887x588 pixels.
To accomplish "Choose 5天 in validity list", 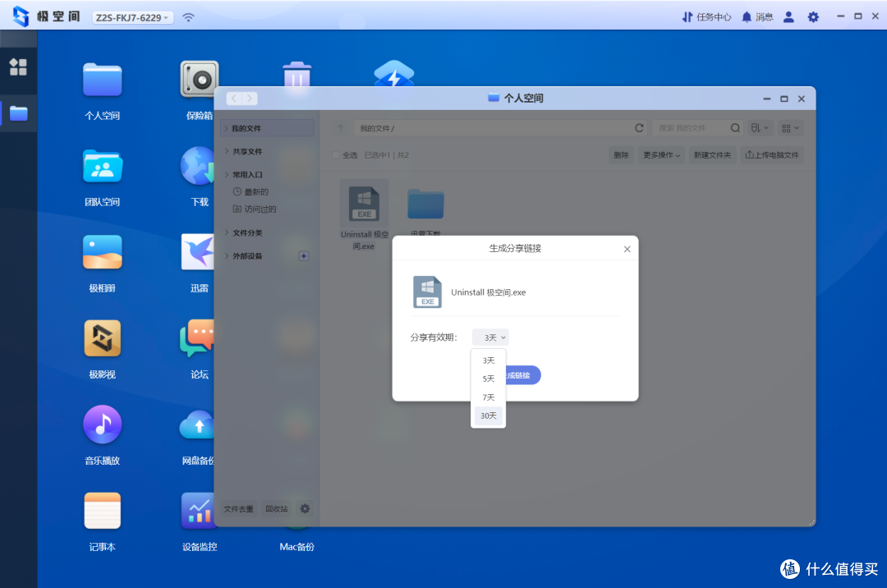I will pos(488,379).
